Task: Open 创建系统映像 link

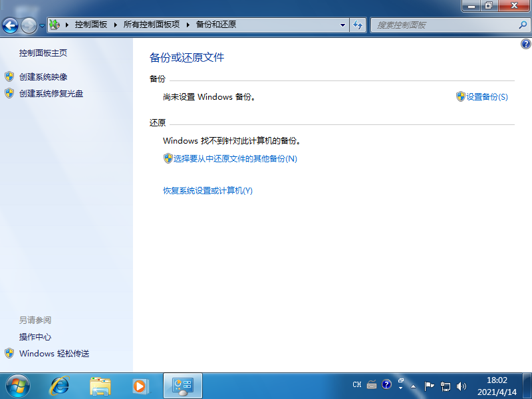Action: pyautogui.click(x=43, y=77)
